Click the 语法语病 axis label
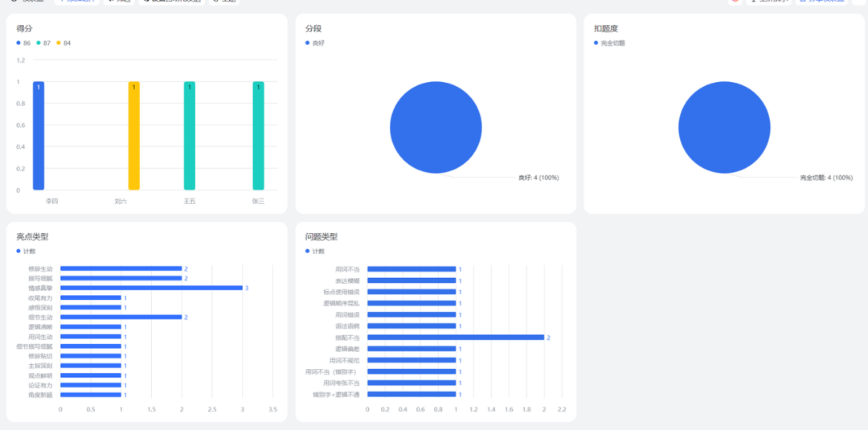 point(347,326)
